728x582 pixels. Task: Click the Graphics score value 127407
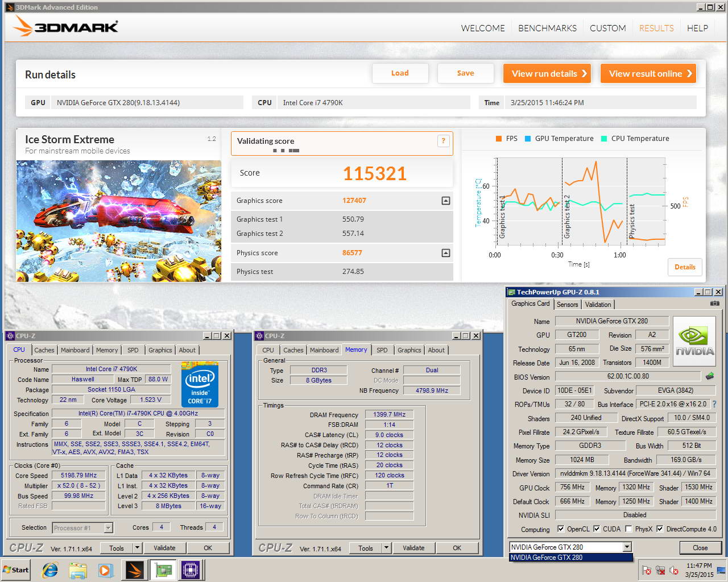[354, 201]
